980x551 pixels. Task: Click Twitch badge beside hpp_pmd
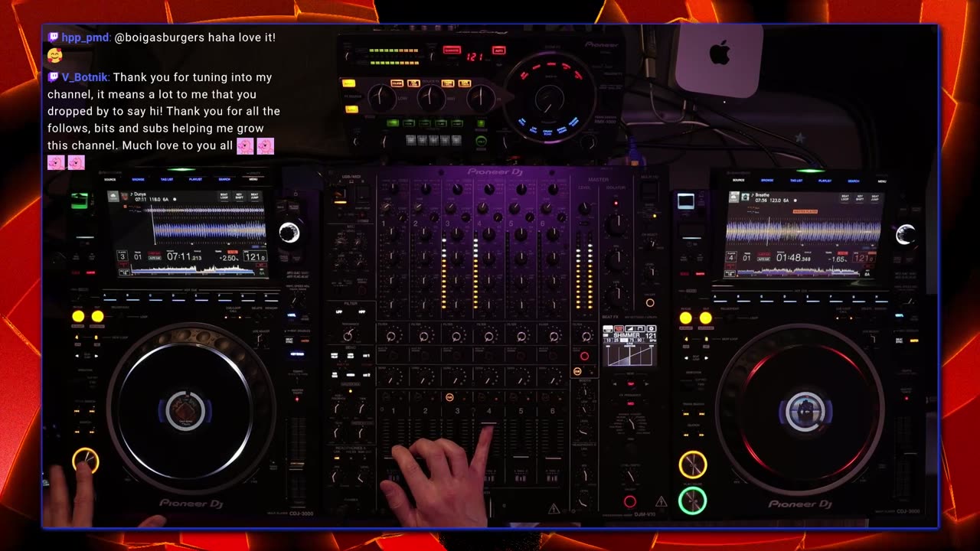coord(54,37)
